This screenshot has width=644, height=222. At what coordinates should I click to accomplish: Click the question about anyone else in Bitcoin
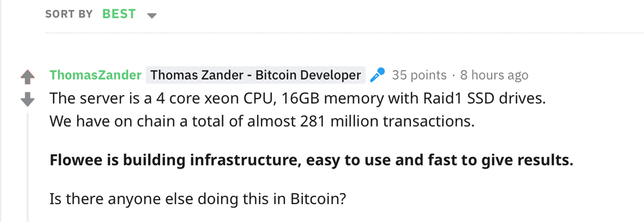click(198, 199)
